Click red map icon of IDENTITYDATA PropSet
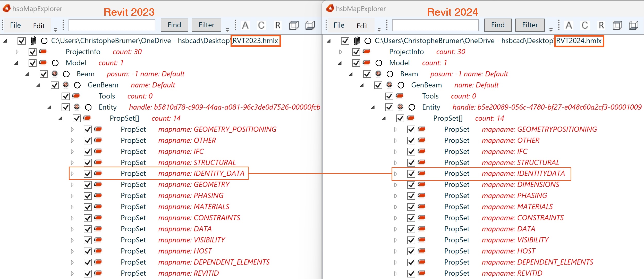This screenshot has width=644, height=279. [x=422, y=173]
